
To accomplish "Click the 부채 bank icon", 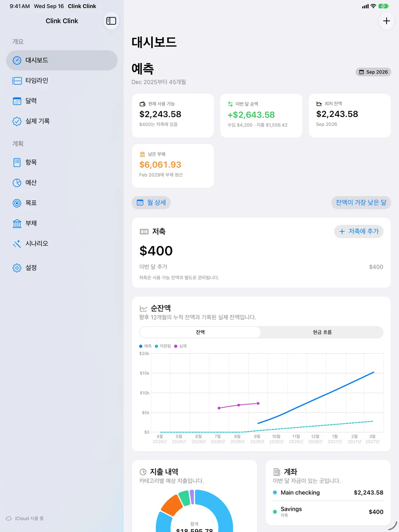I will [x=17, y=223].
